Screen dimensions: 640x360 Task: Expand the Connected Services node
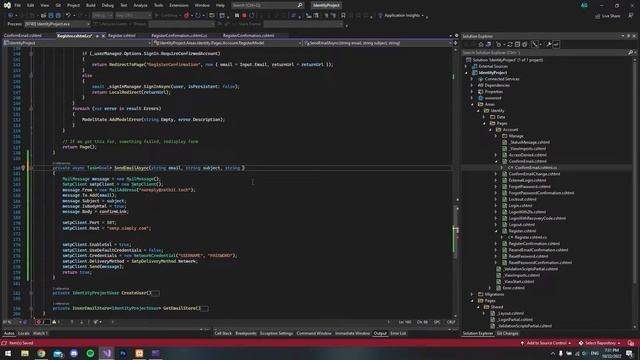472,79
